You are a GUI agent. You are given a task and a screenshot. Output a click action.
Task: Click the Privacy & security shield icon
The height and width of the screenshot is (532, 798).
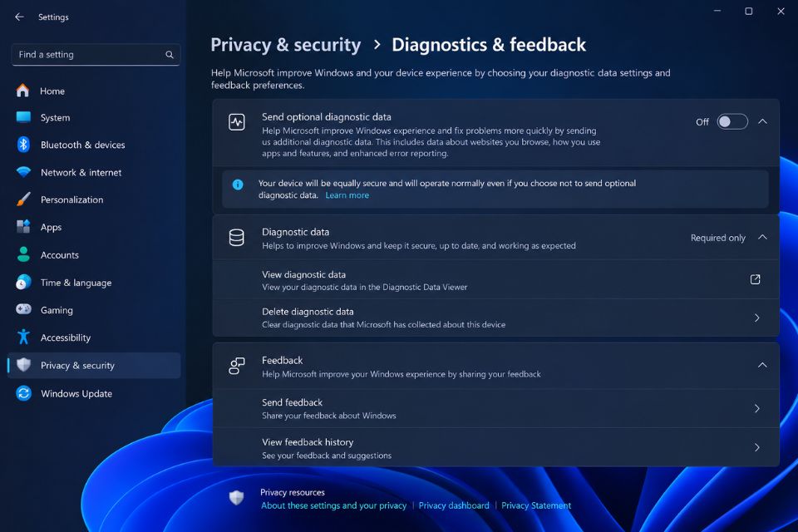point(23,365)
